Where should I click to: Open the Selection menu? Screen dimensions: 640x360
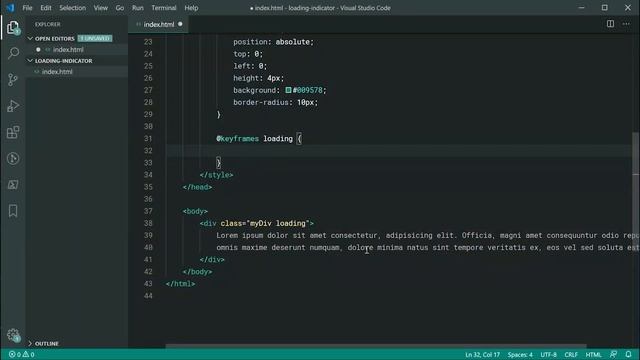pos(73,8)
